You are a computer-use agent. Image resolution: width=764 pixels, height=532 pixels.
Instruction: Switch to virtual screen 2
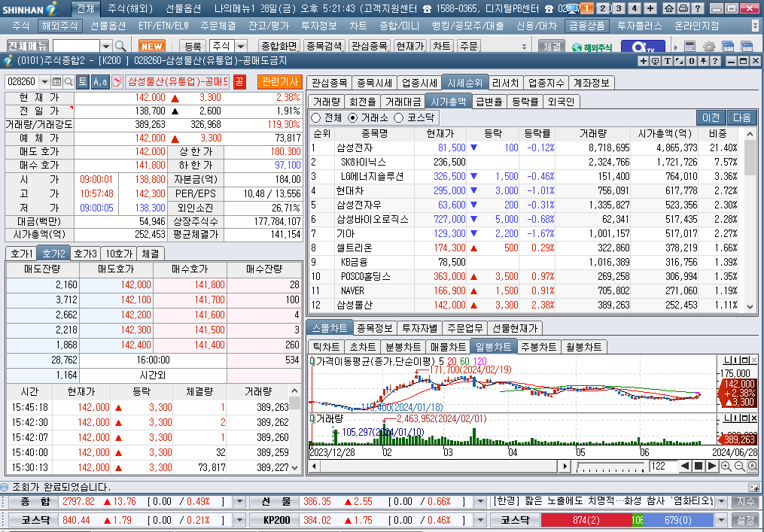click(603, 8)
